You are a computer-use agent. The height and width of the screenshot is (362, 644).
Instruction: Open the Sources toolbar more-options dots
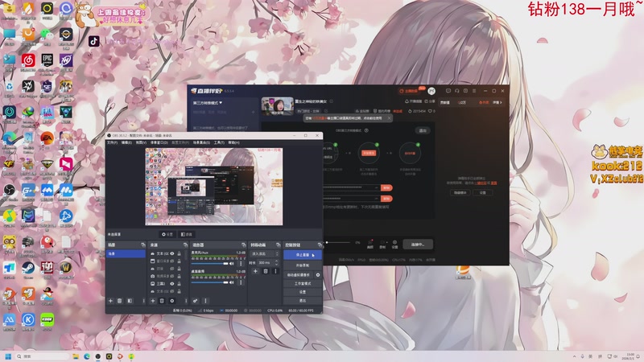pyautogui.click(x=186, y=301)
